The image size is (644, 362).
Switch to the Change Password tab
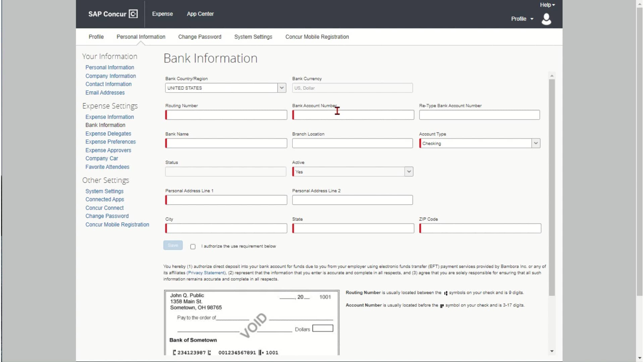[x=200, y=37]
